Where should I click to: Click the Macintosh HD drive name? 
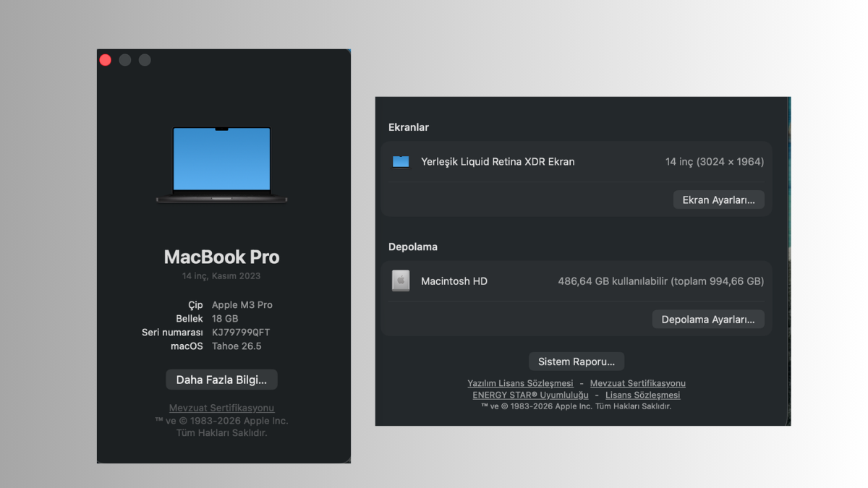pos(454,281)
